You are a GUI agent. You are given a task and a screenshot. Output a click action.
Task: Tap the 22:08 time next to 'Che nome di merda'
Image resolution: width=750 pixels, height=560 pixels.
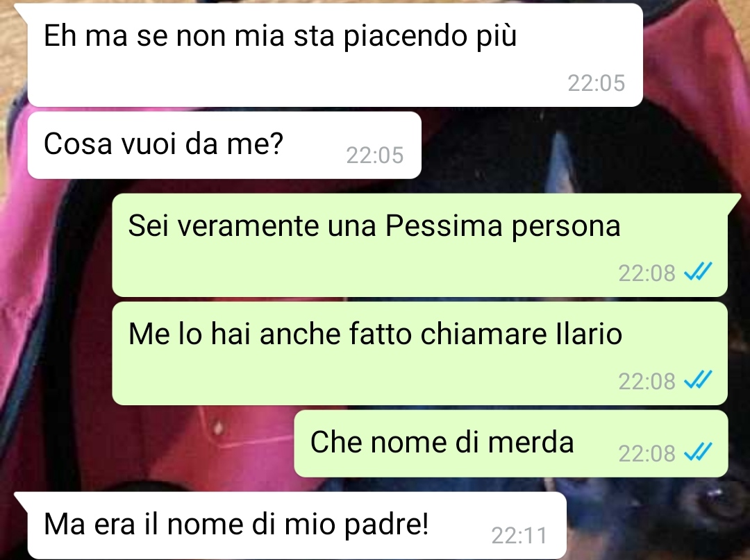647,453
